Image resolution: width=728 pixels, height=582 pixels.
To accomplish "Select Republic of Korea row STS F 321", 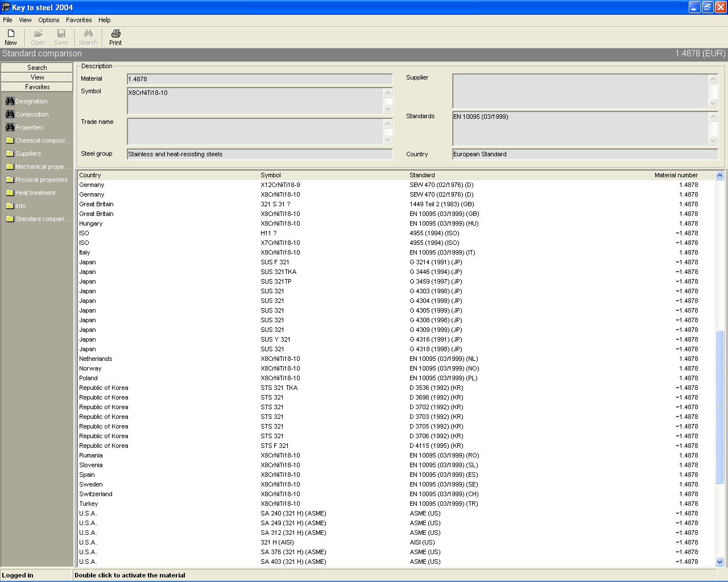I will pyautogui.click(x=396, y=446).
